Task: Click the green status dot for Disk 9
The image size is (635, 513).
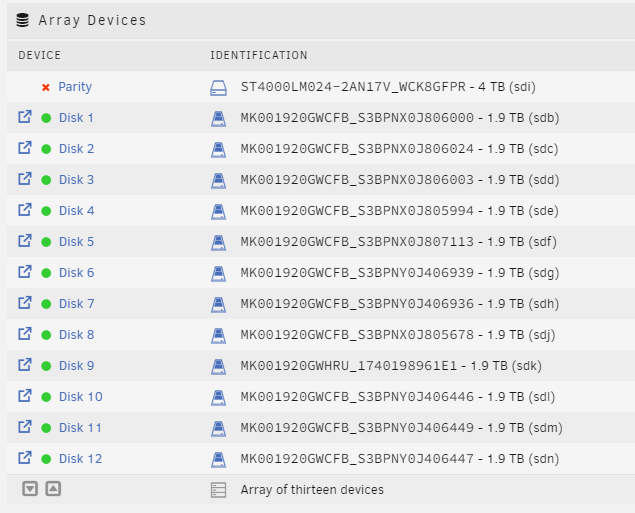Action: click(46, 366)
